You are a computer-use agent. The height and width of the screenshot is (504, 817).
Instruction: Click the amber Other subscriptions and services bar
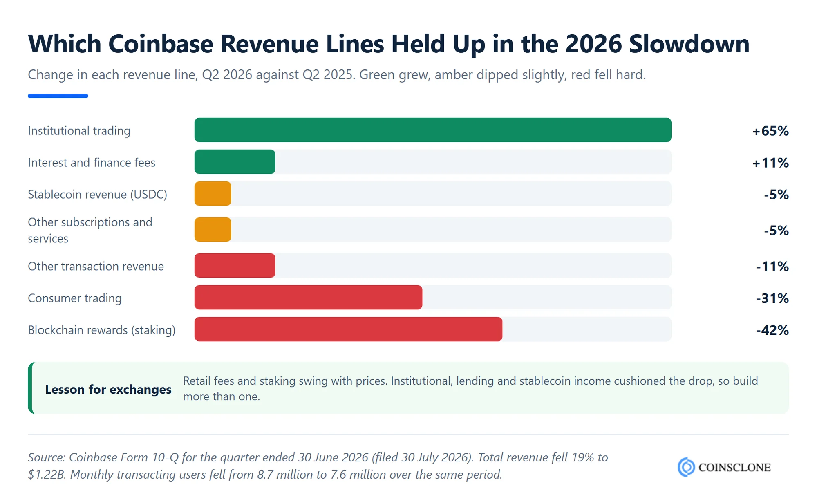(213, 230)
